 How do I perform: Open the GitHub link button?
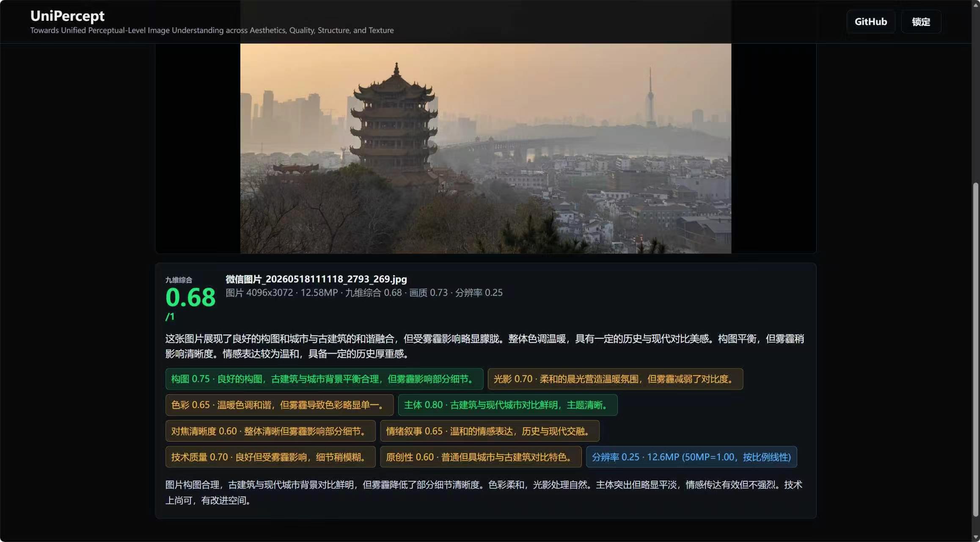pos(870,22)
